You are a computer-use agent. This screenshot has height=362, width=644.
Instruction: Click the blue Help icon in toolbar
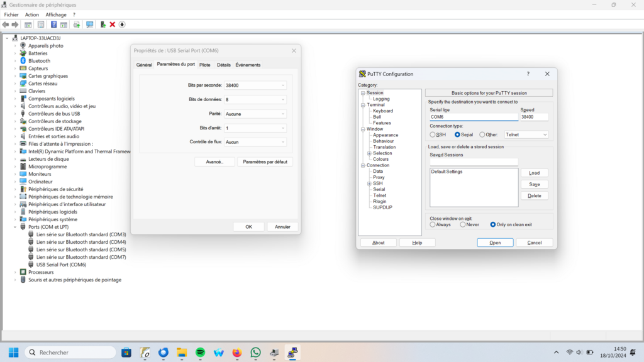pyautogui.click(x=53, y=25)
